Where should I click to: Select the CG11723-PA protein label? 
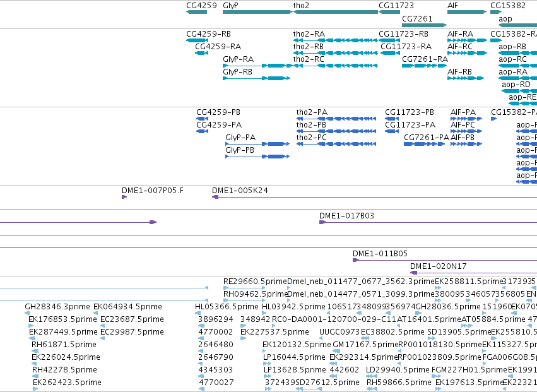pyautogui.click(x=410, y=125)
